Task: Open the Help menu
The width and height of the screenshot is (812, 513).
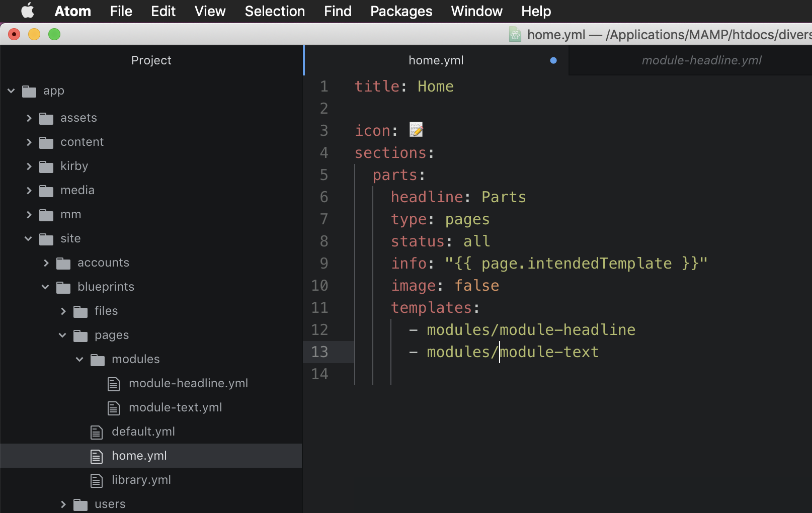Action: tap(536, 11)
